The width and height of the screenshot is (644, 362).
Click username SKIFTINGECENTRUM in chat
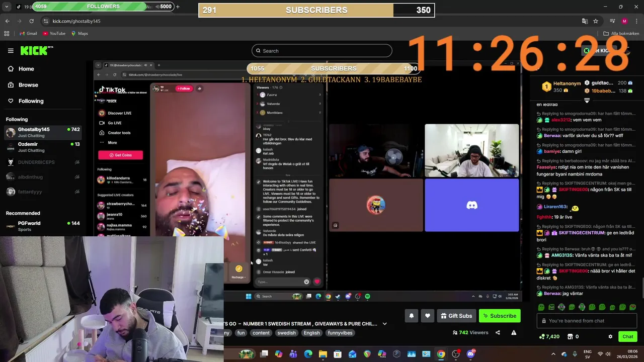(x=581, y=233)
